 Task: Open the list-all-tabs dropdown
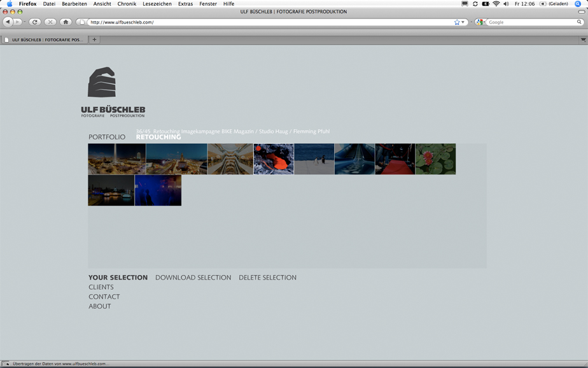[x=582, y=39]
